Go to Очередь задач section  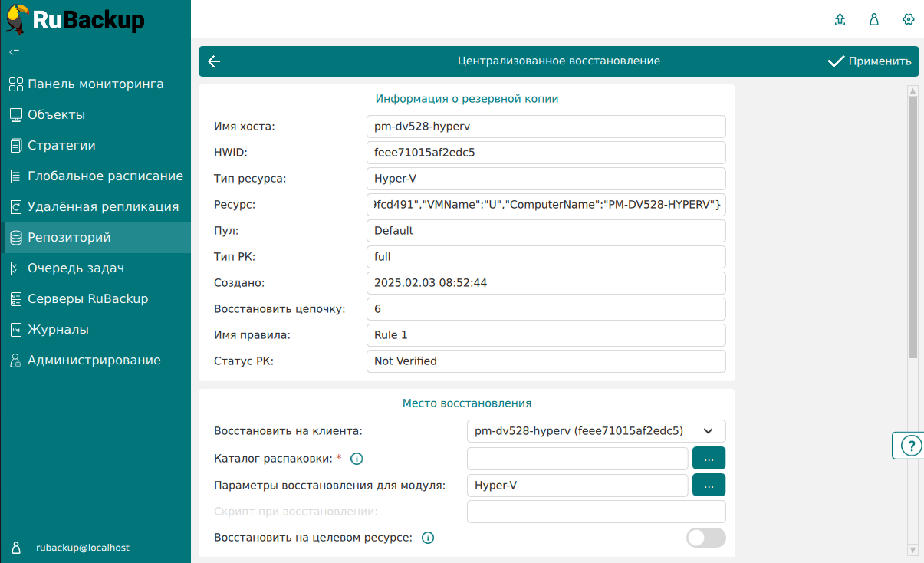75,268
